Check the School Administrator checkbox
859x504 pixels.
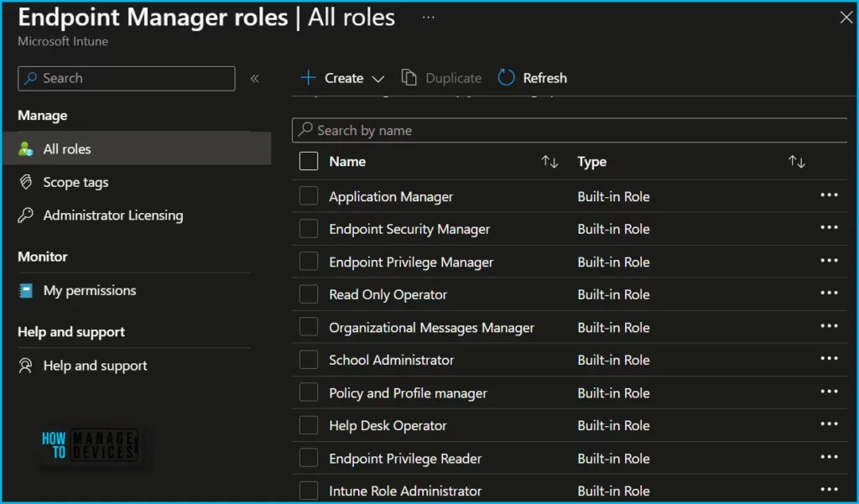[x=309, y=360]
